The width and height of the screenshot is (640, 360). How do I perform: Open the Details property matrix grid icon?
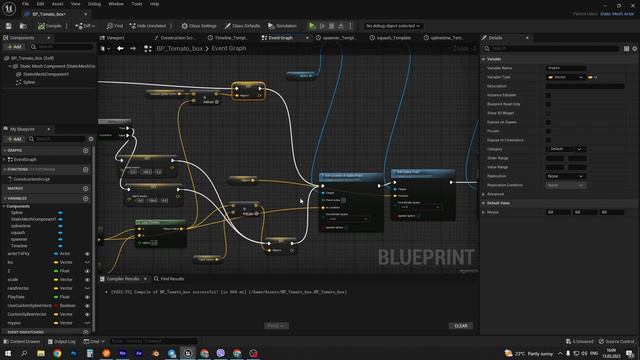627,49
